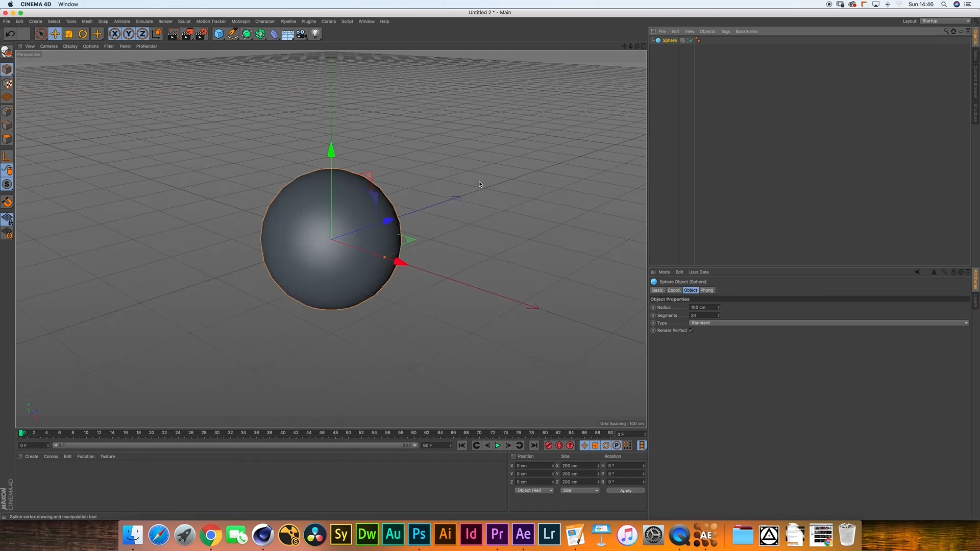The height and width of the screenshot is (551, 980).
Task: Open the MoGraph menu
Action: click(x=240, y=21)
